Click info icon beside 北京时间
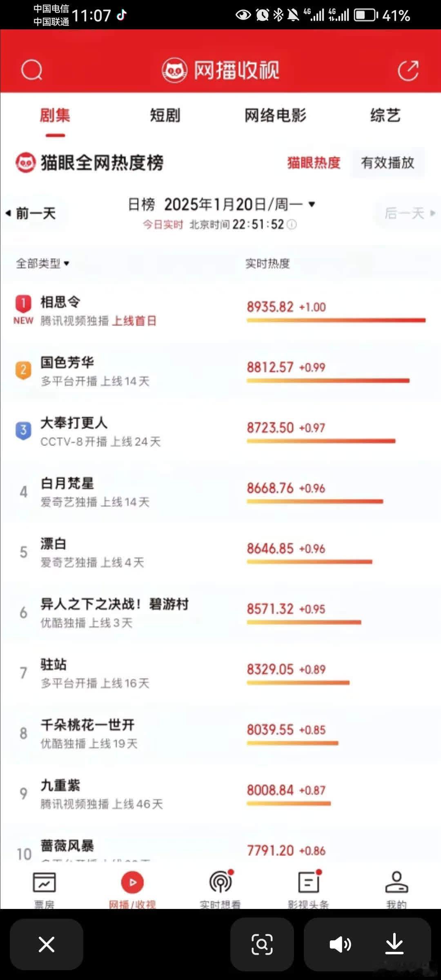The height and width of the screenshot is (980, 441). [x=292, y=225]
